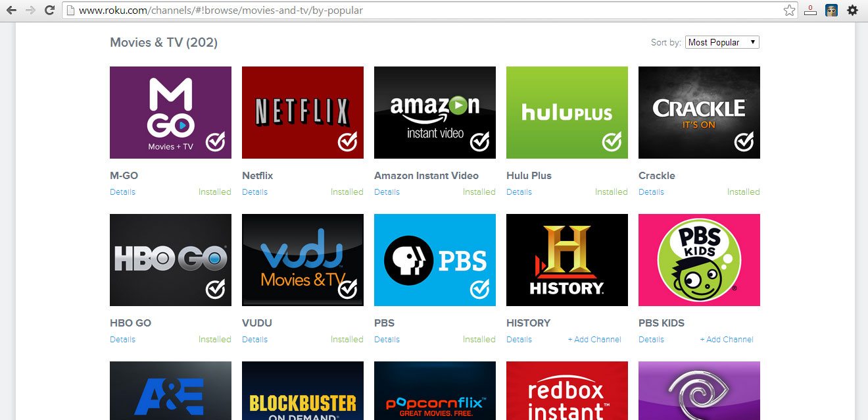Click the M-GO channel title

pyautogui.click(x=124, y=176)
